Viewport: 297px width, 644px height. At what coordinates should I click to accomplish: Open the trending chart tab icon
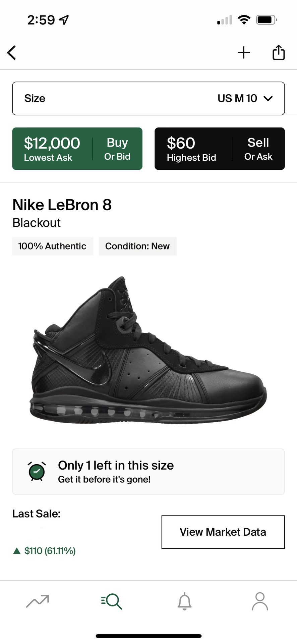coord(38,601)
